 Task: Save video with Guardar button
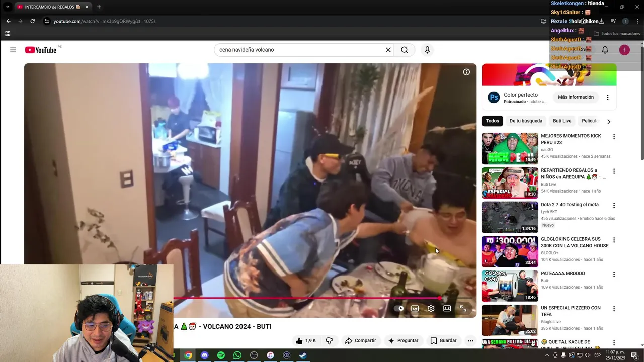[444, 340]
